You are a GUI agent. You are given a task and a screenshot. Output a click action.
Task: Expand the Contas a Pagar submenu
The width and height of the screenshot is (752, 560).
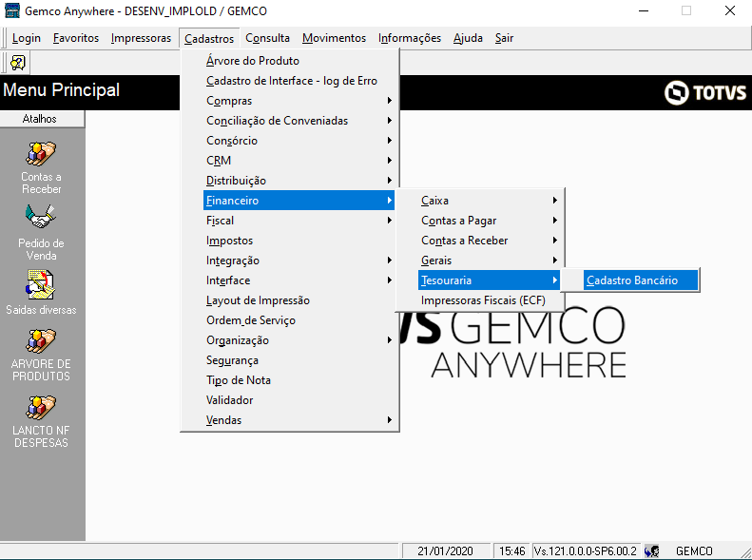pos(490,221)
